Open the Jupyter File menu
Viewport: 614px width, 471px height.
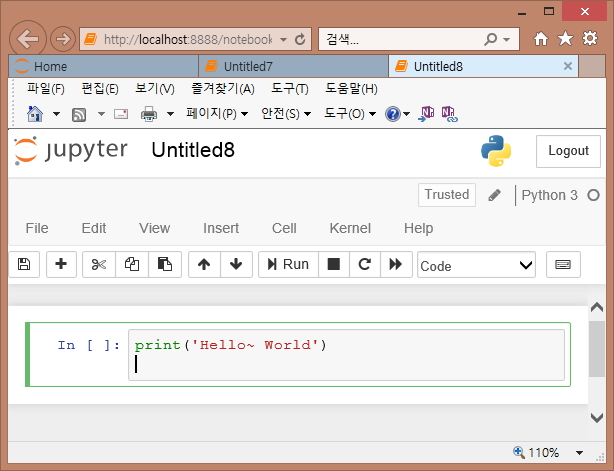(x=37, y=228)
